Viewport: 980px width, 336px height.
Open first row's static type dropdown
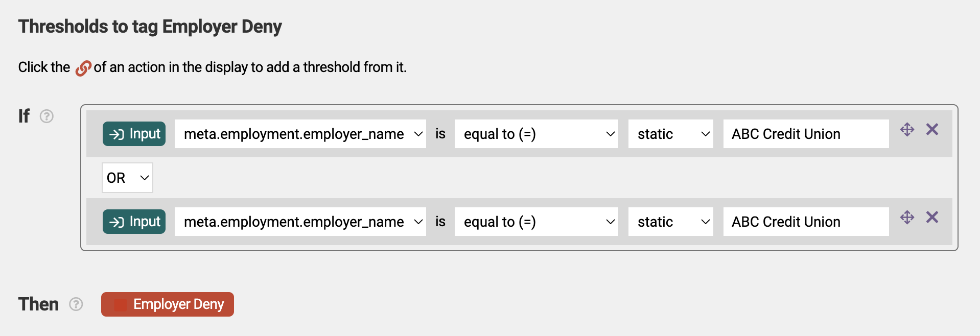(x=671, y=134)
